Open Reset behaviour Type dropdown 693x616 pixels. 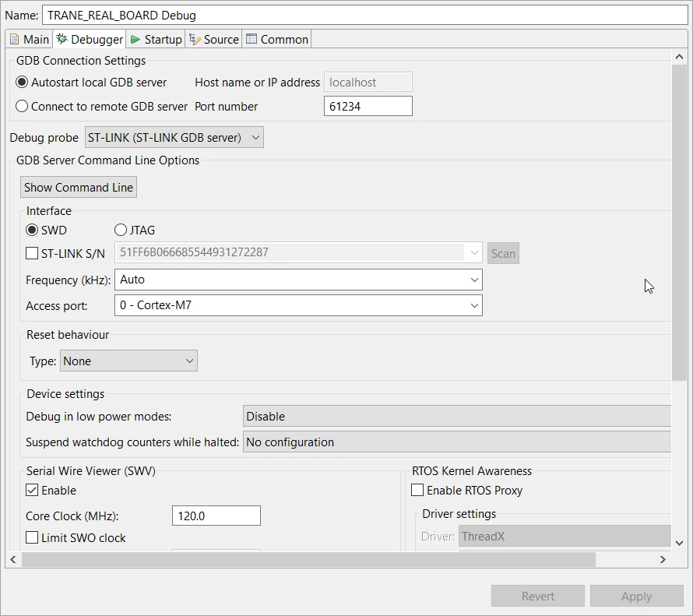tap(128, 361)
